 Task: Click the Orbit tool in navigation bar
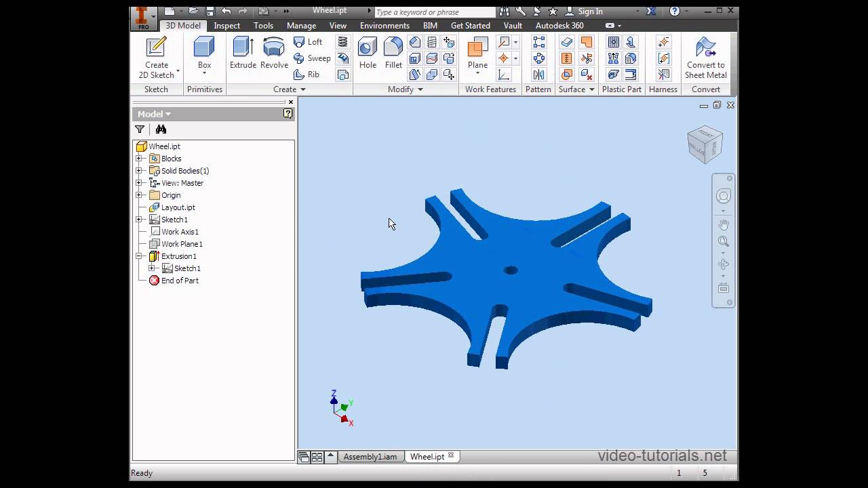[724, 264]
